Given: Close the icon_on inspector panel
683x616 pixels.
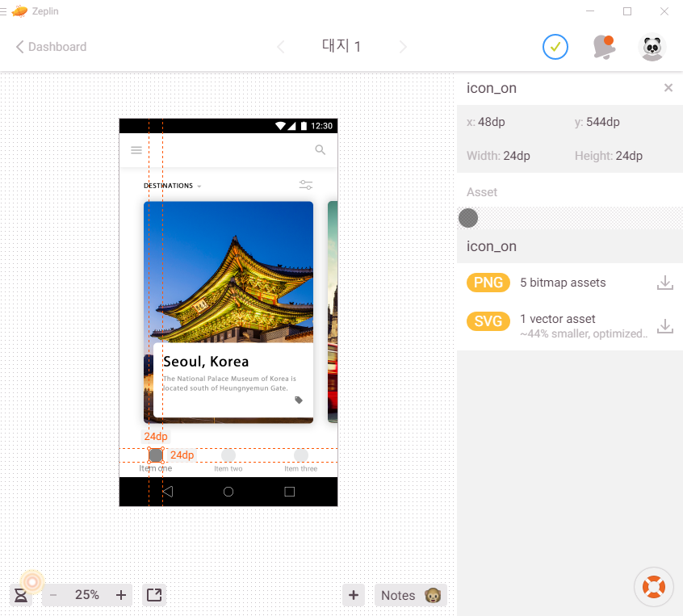Looking at the screenshot, I should pos(668,88).
